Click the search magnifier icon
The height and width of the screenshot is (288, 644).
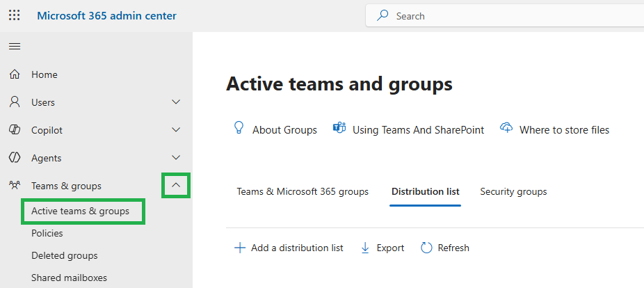[383, 15]
